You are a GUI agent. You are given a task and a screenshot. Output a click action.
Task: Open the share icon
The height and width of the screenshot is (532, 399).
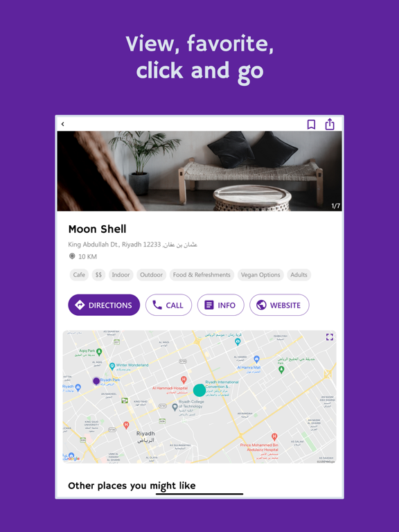(x=330, y=124)
